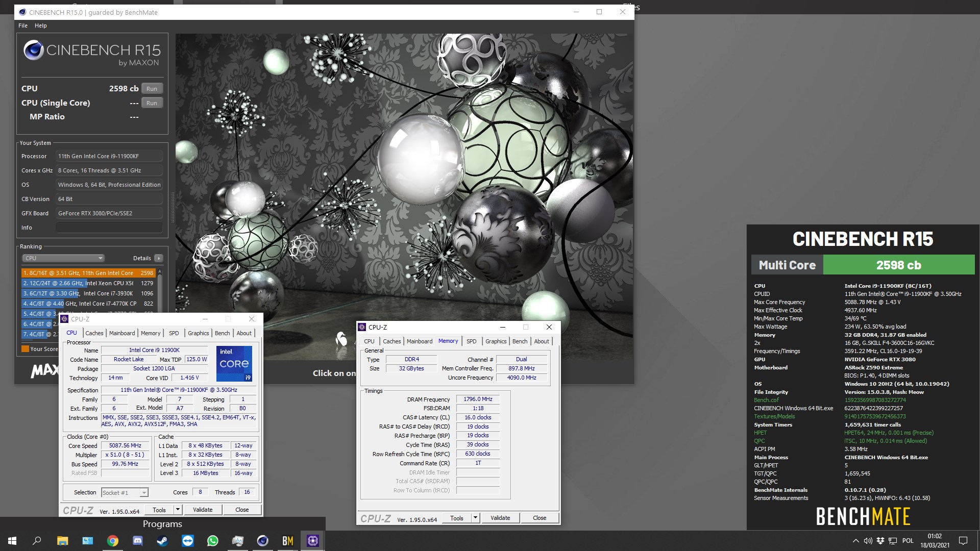980x551 pixels.
Task: Open Windows Start menu
Action: 12,541
